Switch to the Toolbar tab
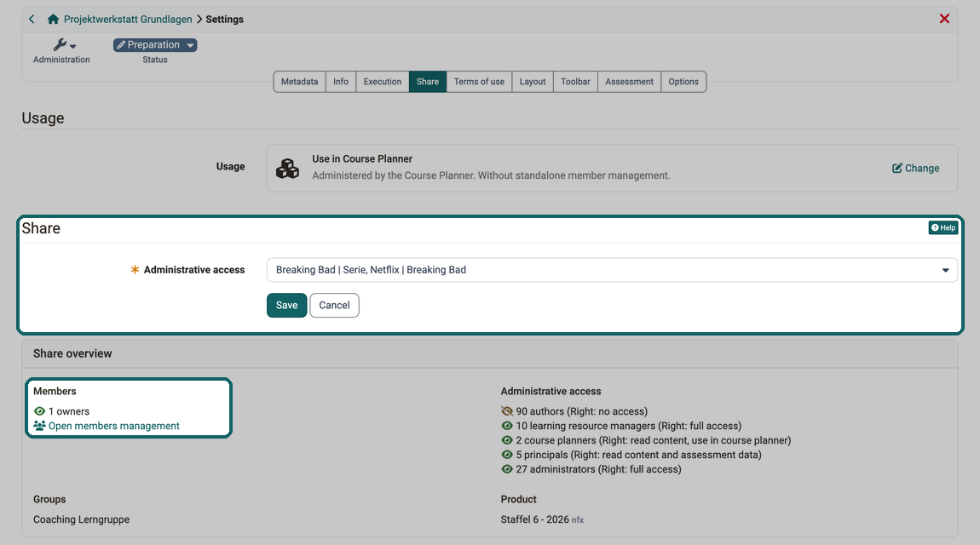The image size is (980, 545). (x=575, y=82)
